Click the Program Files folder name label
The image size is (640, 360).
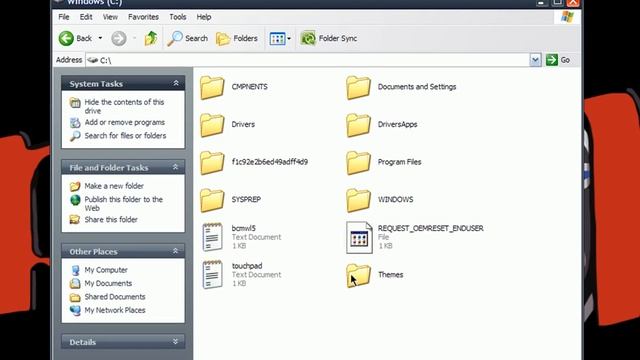tap(399, 162)
